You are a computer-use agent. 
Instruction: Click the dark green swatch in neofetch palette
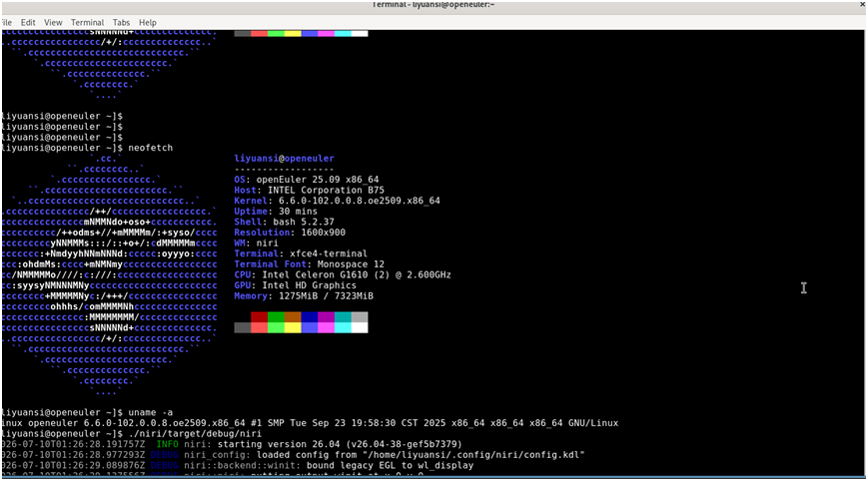coord(276,316)
